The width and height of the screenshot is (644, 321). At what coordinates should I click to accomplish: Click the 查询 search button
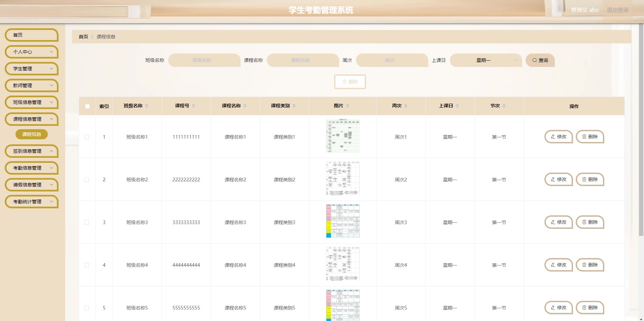tap(540, 60)
